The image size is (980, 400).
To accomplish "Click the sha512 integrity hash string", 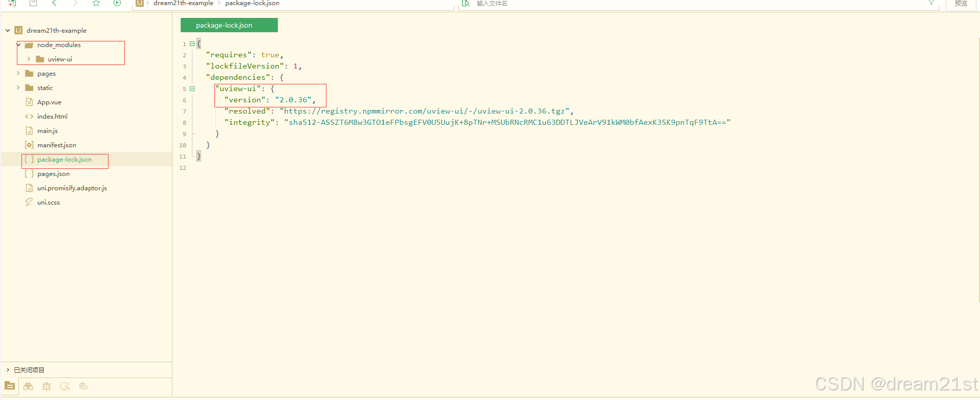I will point(507,122).
